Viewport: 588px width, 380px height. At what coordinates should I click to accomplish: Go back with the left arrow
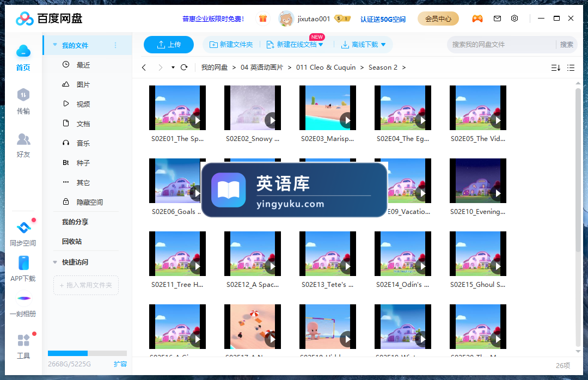coord(144,68)
